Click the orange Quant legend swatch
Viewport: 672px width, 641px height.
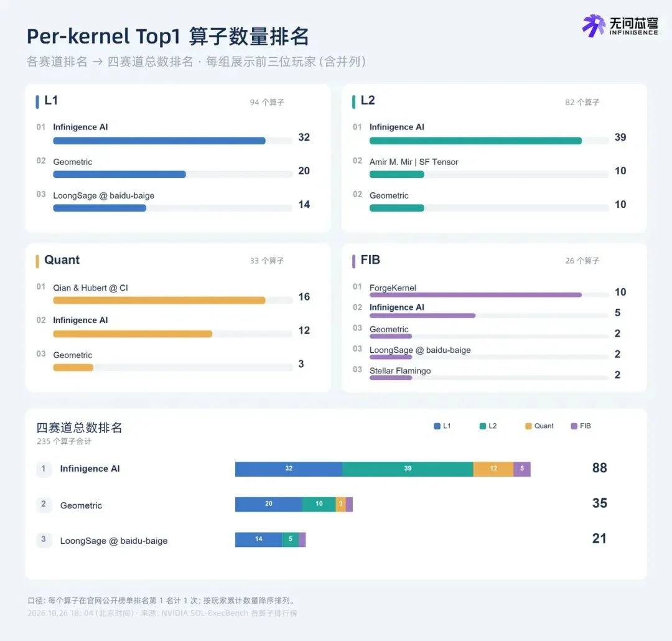pos(528,426)
